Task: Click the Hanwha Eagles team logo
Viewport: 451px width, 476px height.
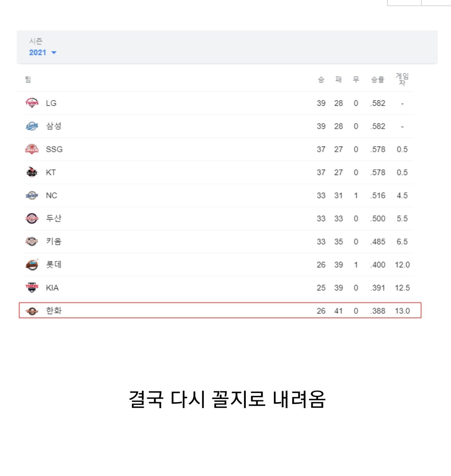Action: coord(32,311)
